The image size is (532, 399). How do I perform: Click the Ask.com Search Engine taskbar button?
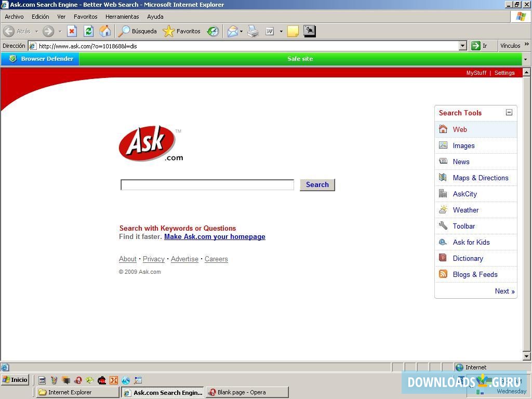pos(163,392)
